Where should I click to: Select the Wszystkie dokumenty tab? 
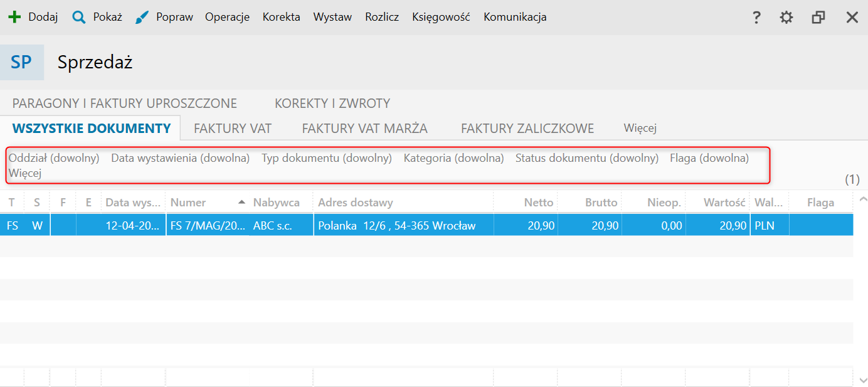[x=92, y=129]
